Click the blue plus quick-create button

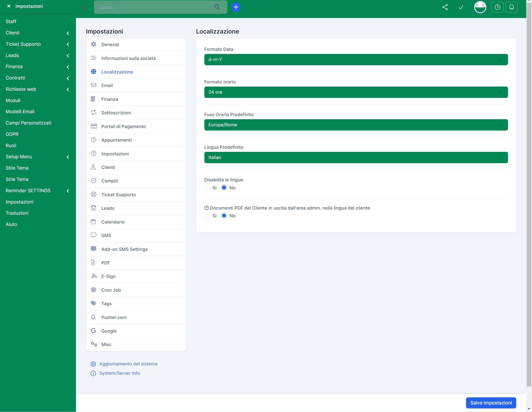[235, 7]
